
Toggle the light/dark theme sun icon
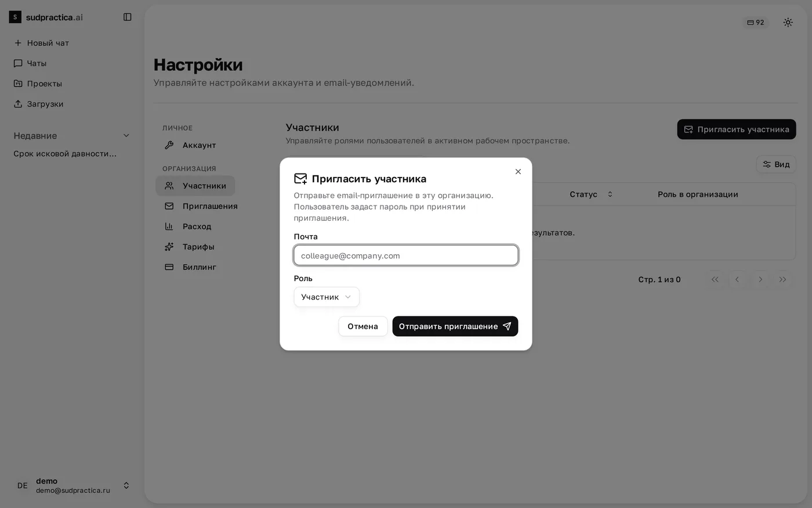[x=788, y=23]
